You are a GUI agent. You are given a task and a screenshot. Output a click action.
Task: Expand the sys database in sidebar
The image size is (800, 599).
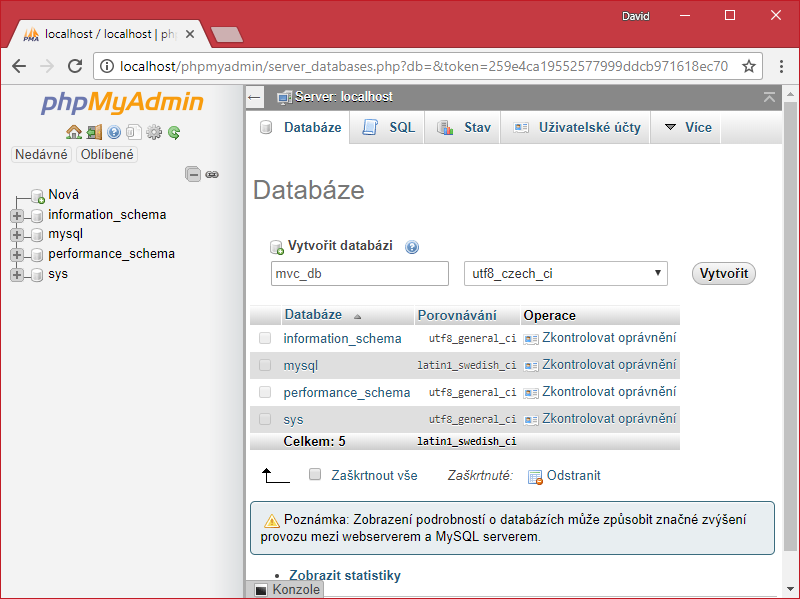pyautogui.click(x=16, y=273)
